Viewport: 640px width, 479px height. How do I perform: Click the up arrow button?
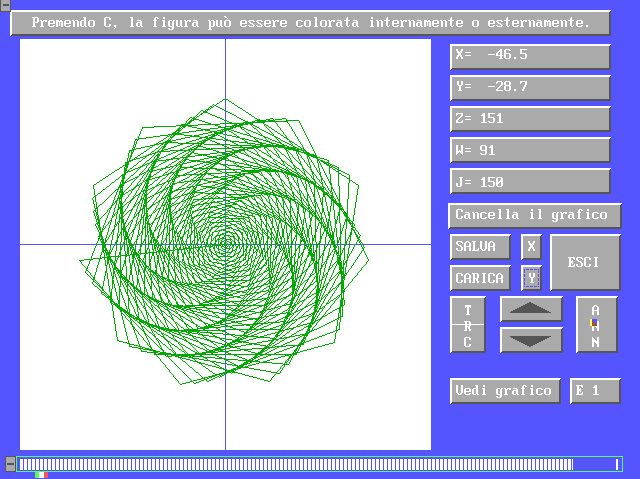click(x=531, y=309)
